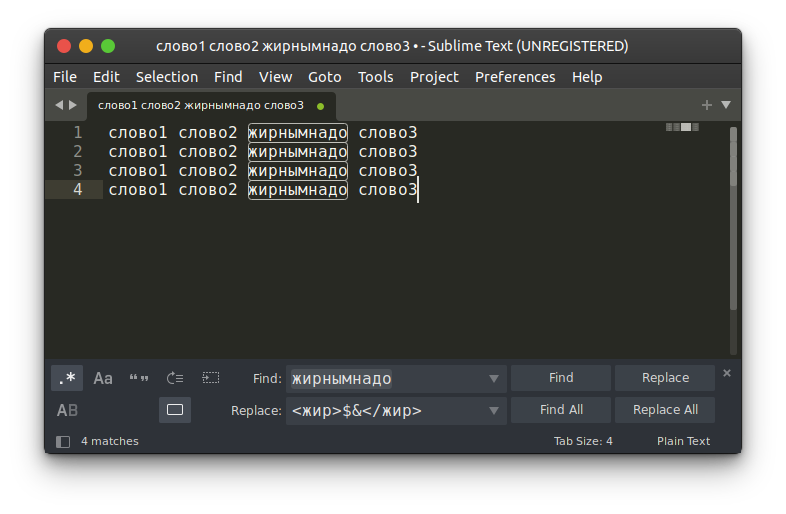The width and height of the screenshot is (786, 514).
Task: Go to the next tab using the right arrow
Action: coord(72,105)
